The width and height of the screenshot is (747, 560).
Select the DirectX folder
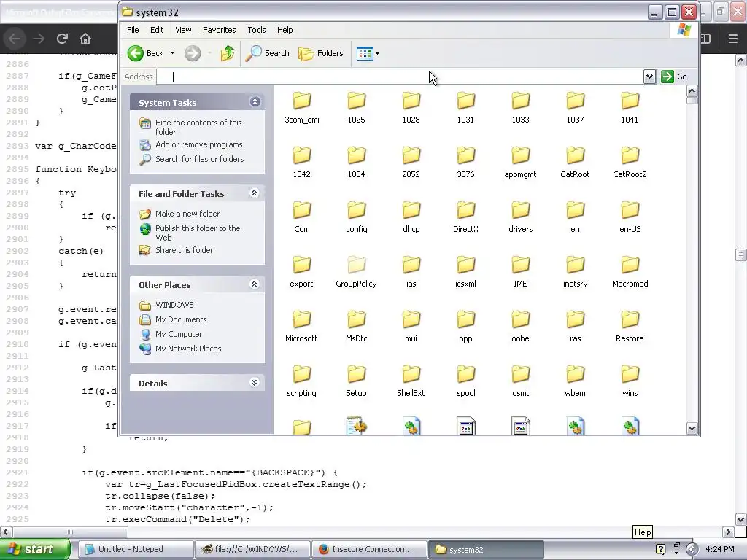tap(465, 217)
